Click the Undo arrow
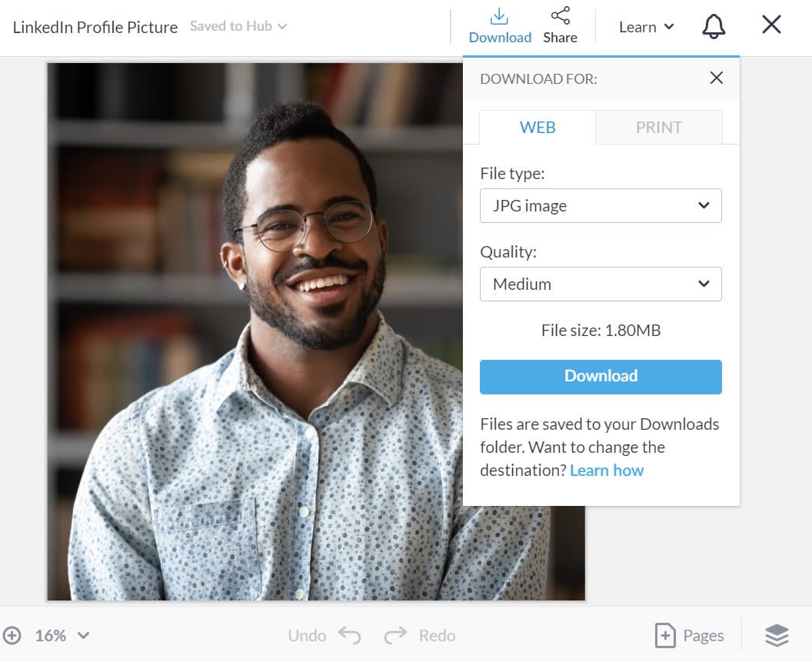Image resolution: width=812 pixels, height=662 pixels. 350,635
